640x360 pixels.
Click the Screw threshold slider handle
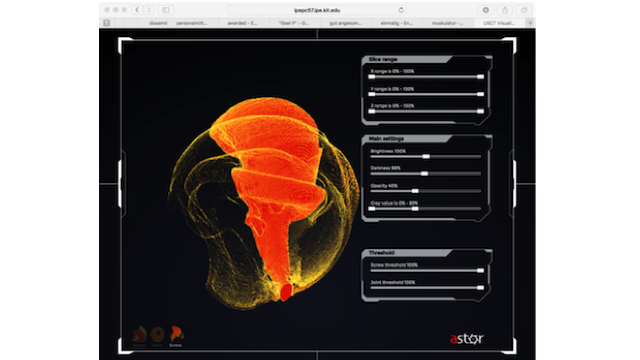coord(480,271)
